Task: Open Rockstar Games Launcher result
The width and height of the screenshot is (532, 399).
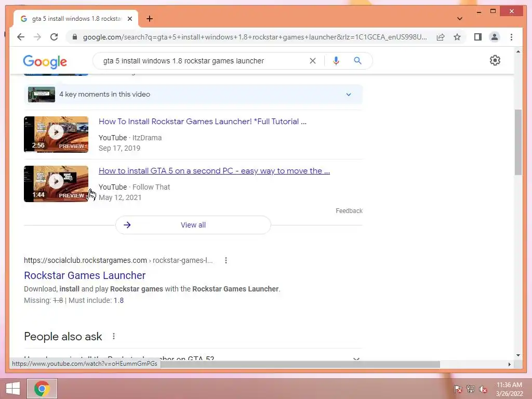Action: tap(85, 275)
